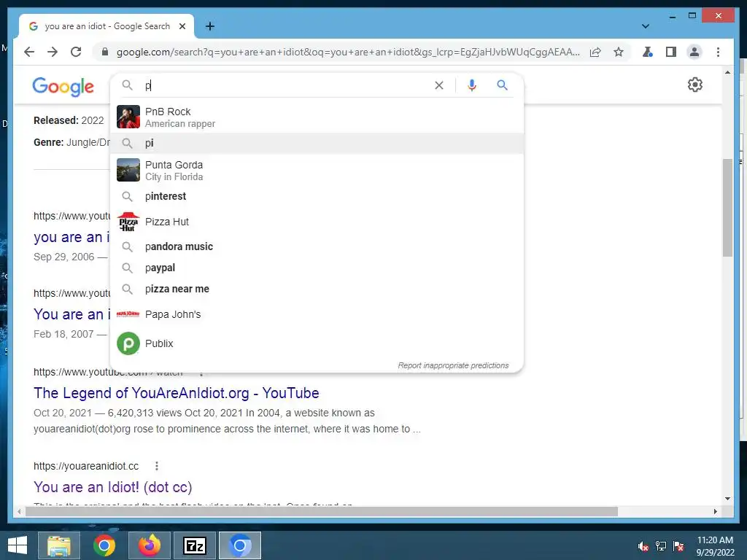Open the Chrome Labs flask icon
Image resolution: width=747 pixels, height=560 pixels.
coord(648,52)
